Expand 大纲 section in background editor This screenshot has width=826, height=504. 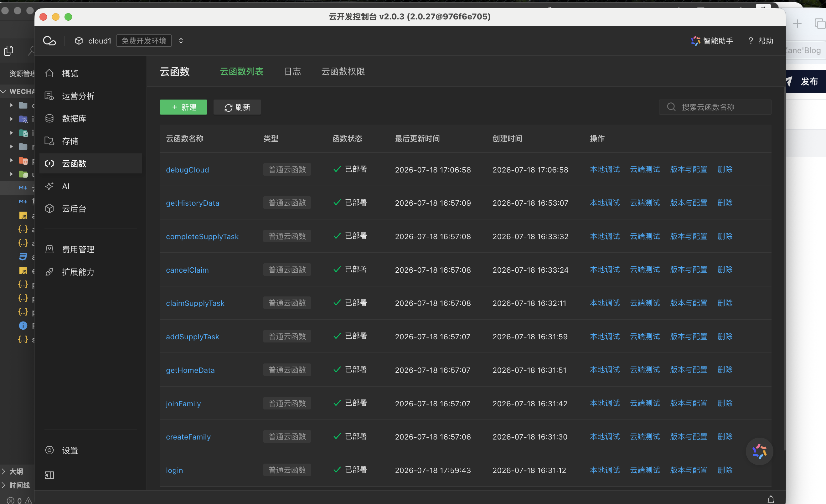pyautogui.click(x=13, y=471)
